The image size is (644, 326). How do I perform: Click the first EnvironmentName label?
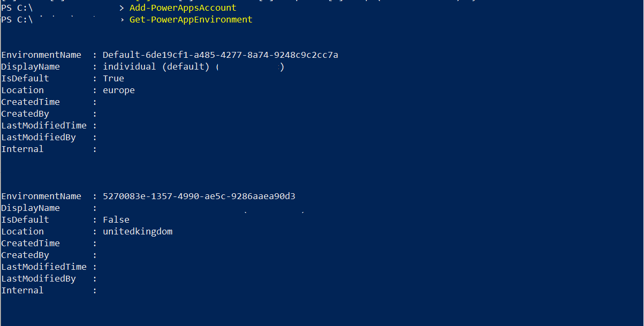tap(41, 55)
